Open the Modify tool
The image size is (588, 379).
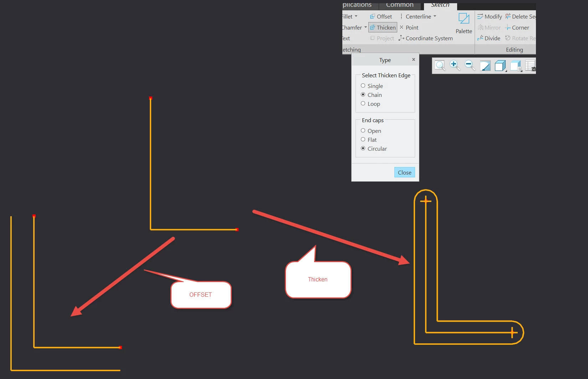point(490,16)
